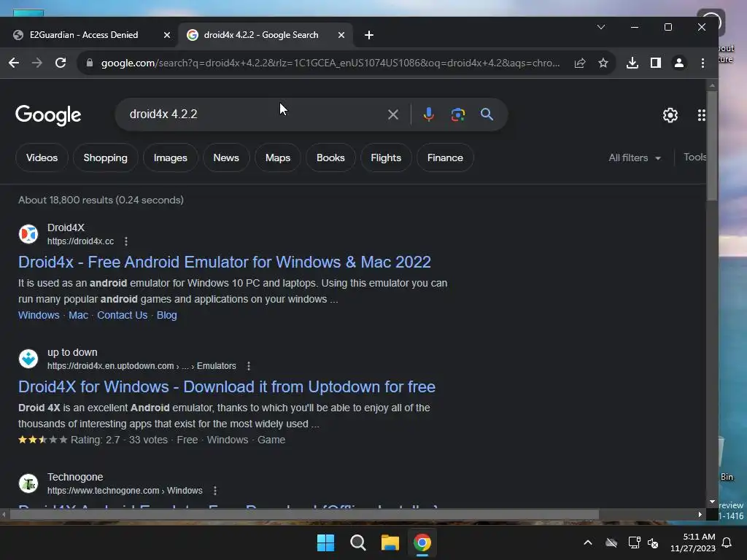Reload the Google search page

[61, 63]
